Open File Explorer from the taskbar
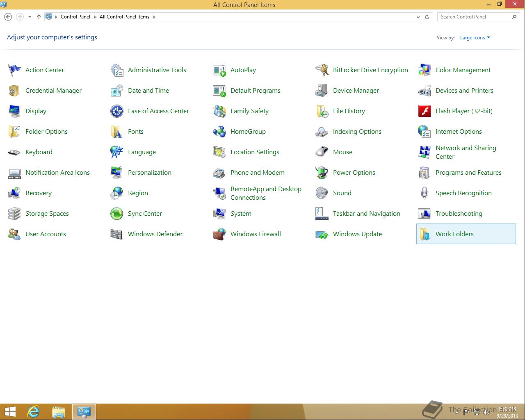 [x=59, y=411]
